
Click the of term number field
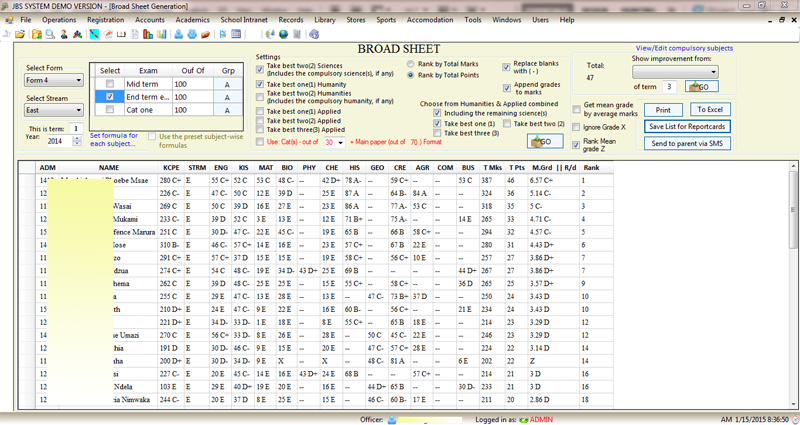point(671,87)
